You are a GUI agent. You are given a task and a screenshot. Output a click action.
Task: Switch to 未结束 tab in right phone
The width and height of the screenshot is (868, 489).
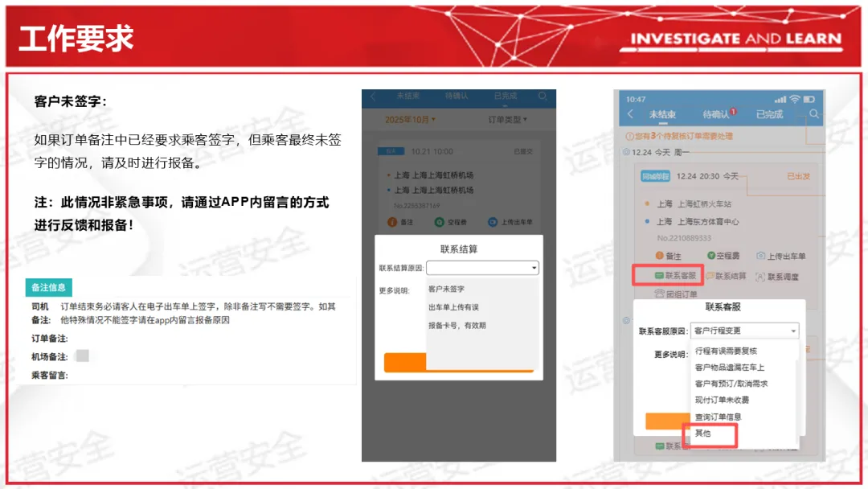(662, 114)
